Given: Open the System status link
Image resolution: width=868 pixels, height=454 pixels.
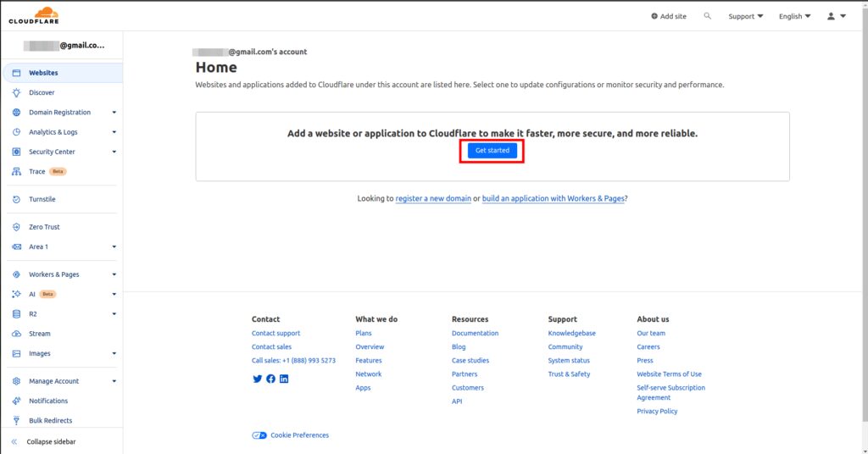Looking at the screenshot, I should coord(569,361).
